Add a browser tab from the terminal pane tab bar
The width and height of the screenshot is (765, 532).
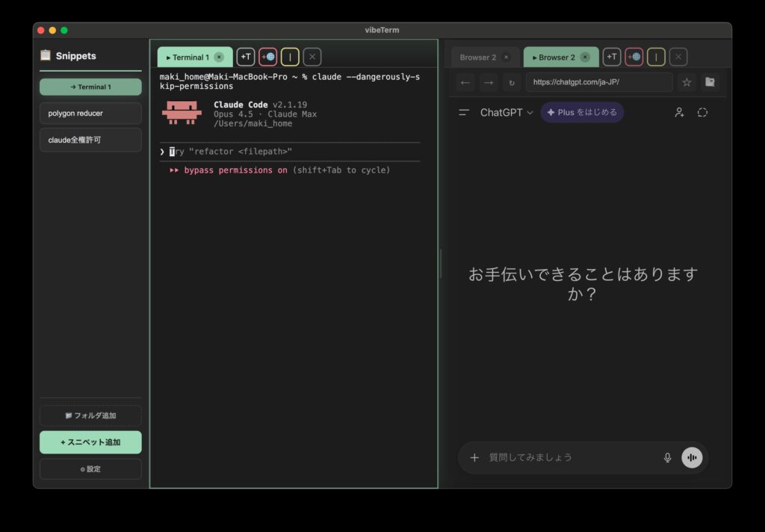pyautogui.click(x=267, y=57)
